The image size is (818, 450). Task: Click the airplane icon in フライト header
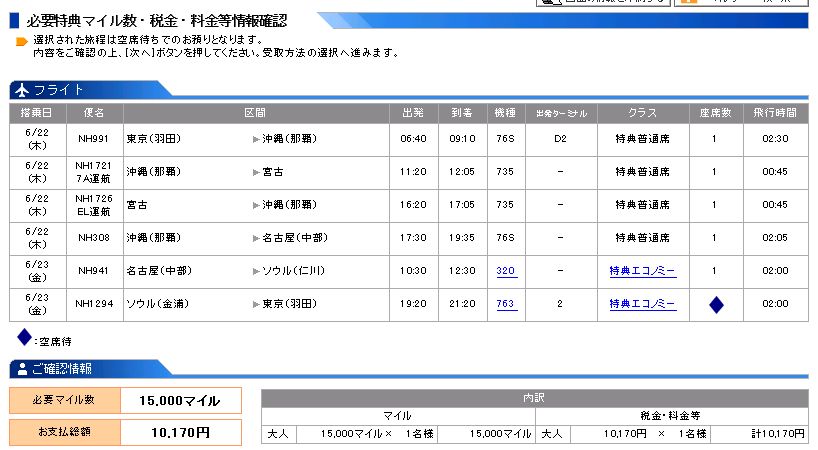pyautogui.click(x=21, y=91)
